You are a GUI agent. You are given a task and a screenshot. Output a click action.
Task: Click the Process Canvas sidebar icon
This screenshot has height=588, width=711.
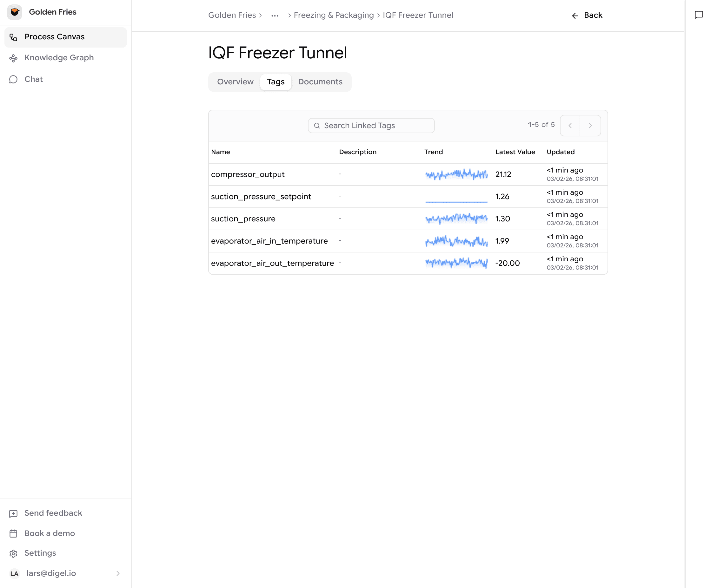click(14, 37)
